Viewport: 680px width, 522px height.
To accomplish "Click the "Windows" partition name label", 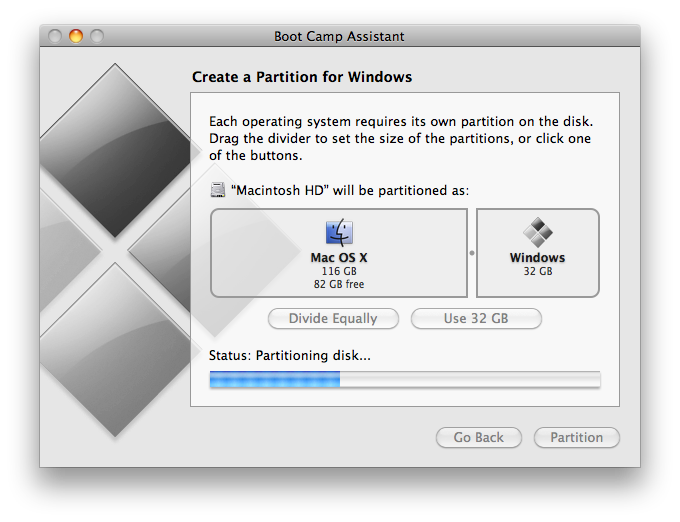I will click(x=538, y=258).
